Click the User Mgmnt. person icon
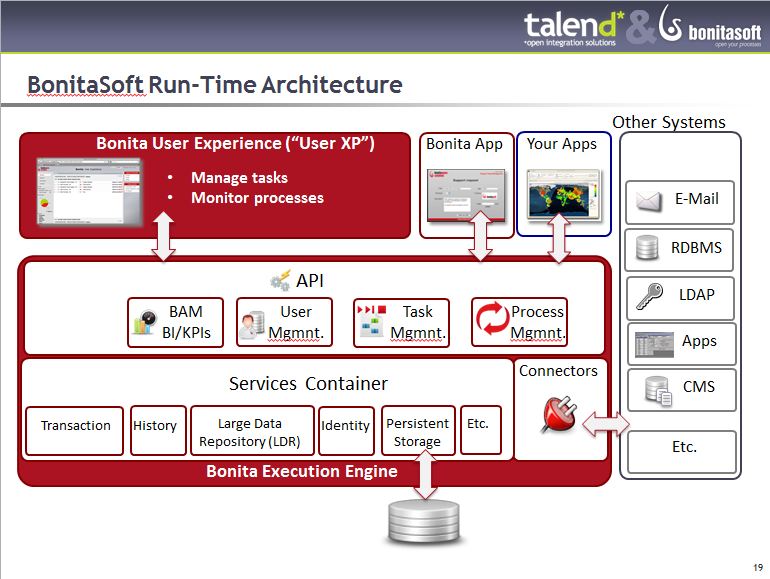This screenshot has width=770, height=579. pos(252,325)
